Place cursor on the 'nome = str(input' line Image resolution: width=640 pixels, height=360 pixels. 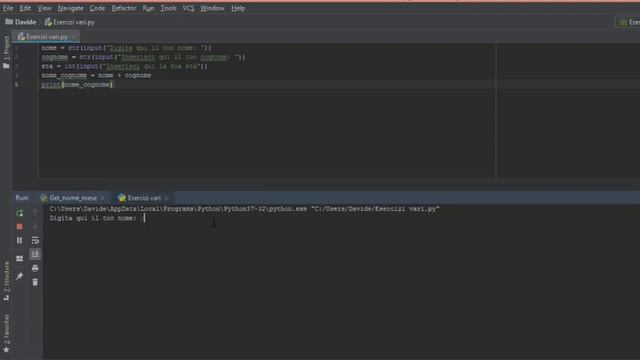126,48
